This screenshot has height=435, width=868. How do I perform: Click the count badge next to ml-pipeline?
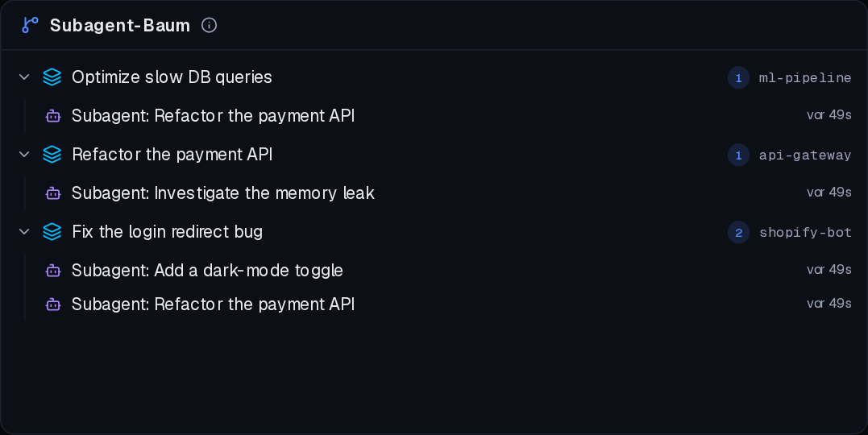738,77
